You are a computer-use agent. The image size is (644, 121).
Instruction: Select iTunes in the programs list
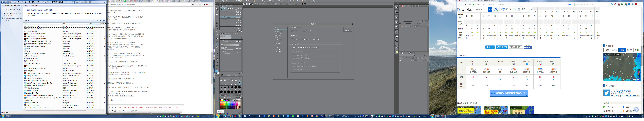click(x=28, y=51)
